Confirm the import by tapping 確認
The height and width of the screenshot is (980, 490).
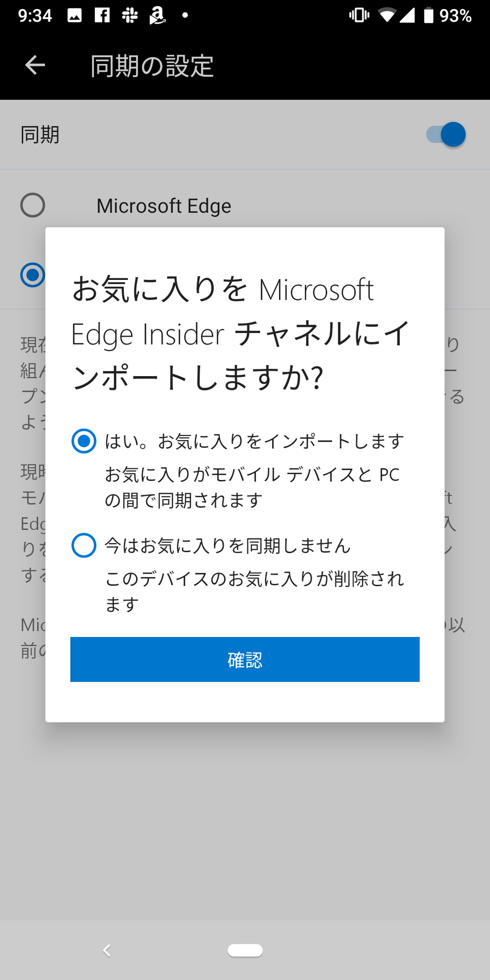pos(245,659)
